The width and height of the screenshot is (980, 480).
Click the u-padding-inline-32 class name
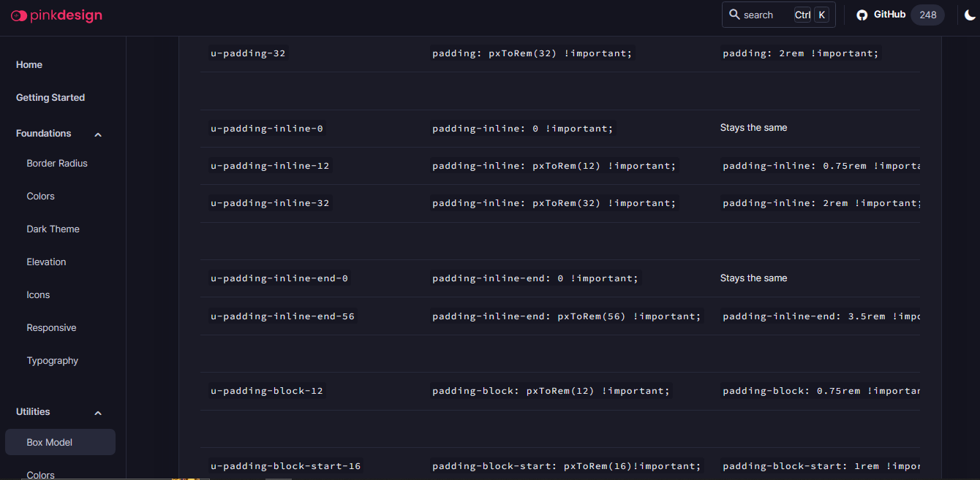270,203
